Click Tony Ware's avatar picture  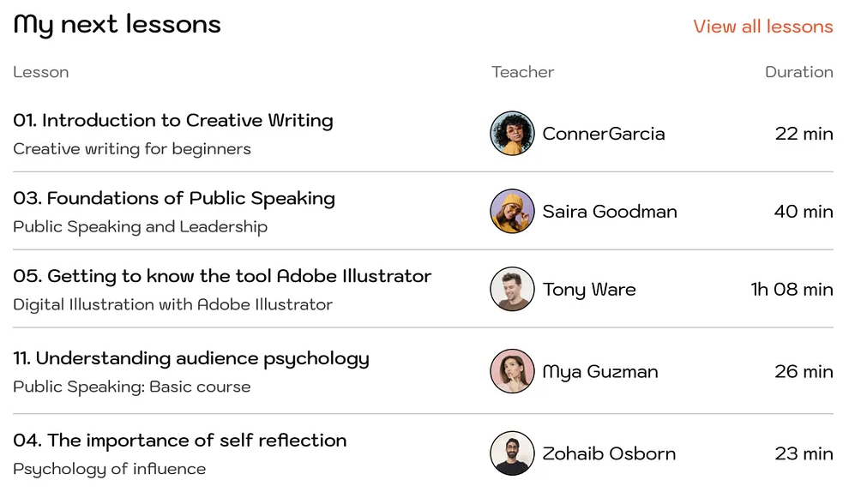(512, 290)
